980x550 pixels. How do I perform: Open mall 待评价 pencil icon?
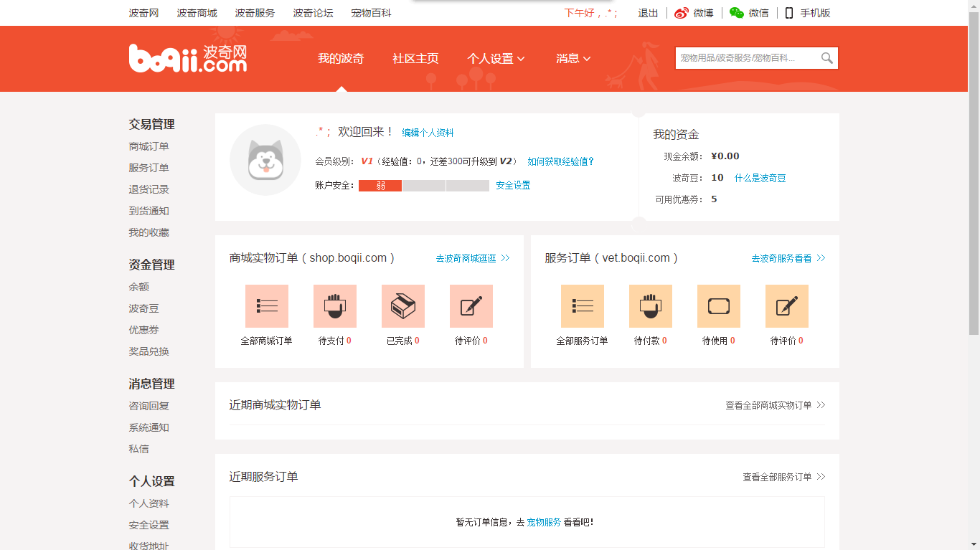point(471,306)
